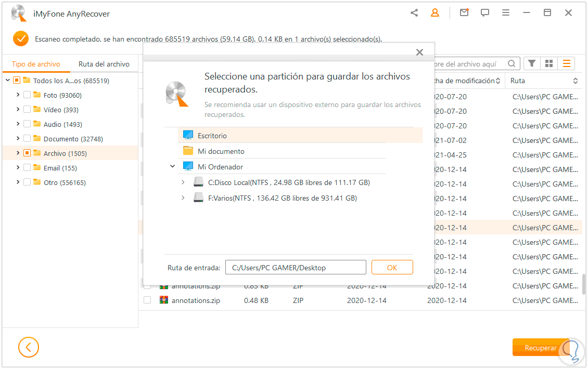The width and height of the screenshot is (588, 369).
Task: Click the Recuperar button
Action: (540, 348)
